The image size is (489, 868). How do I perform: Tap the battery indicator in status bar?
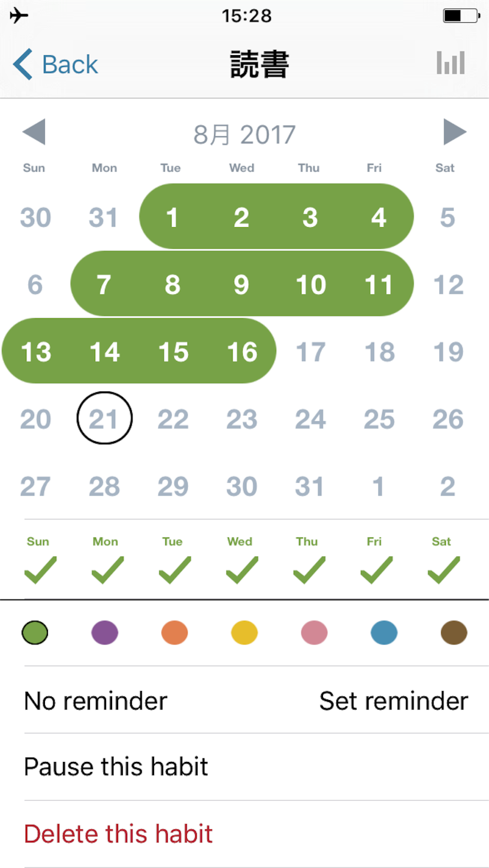pyautogui.click(x=461, y=16)
